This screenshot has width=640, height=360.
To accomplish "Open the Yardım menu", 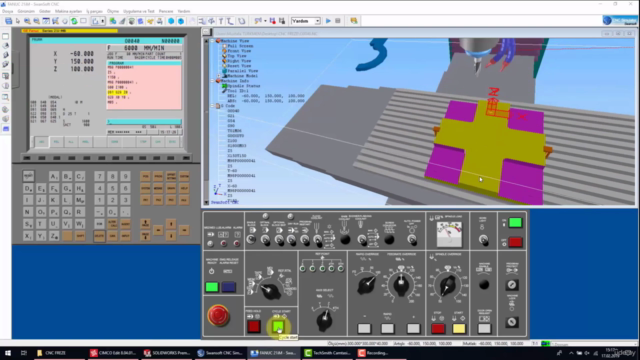I will point(184,11).
